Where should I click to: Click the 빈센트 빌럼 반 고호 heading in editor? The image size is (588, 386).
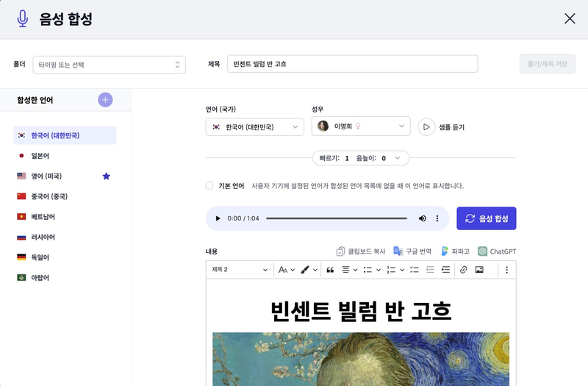(361, 311)
